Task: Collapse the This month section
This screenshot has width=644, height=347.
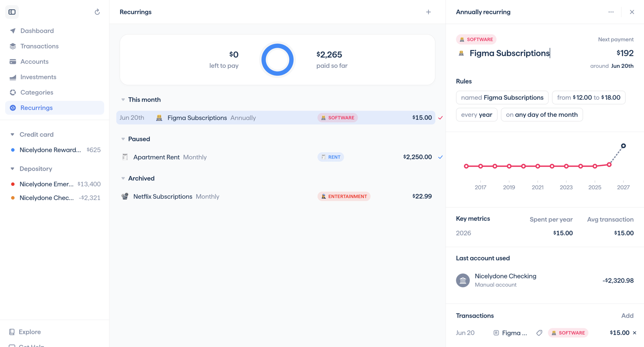Action: (x=123, y=100)
